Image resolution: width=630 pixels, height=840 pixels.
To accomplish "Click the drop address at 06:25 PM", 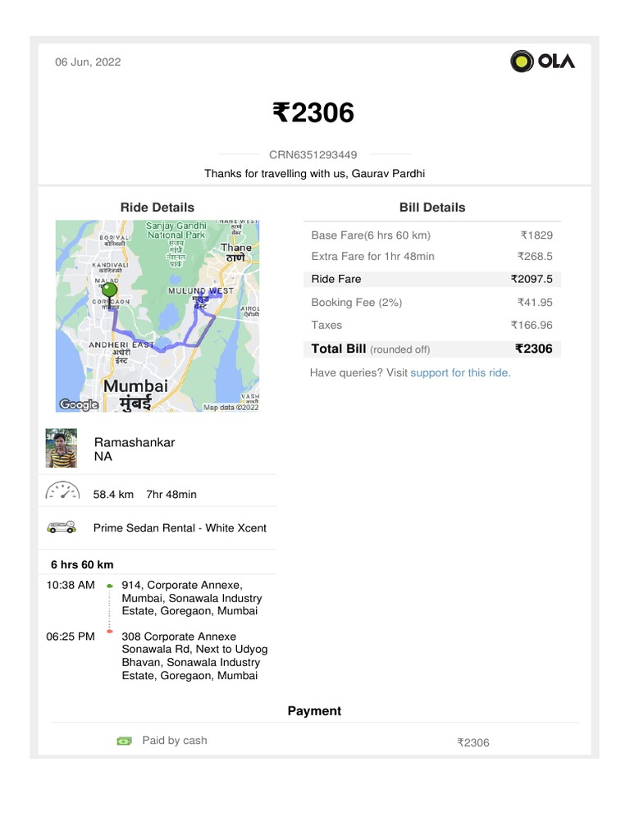I will point(194,655).
